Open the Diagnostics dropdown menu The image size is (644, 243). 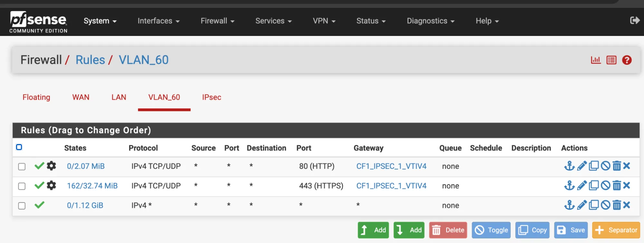pyautogui.click(x=430, y=21)
